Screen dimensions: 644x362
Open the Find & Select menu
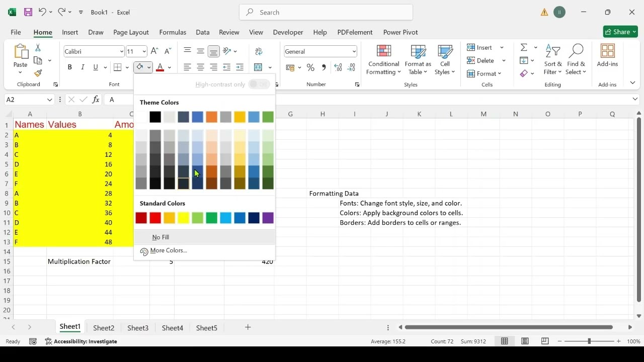point(576,60)
